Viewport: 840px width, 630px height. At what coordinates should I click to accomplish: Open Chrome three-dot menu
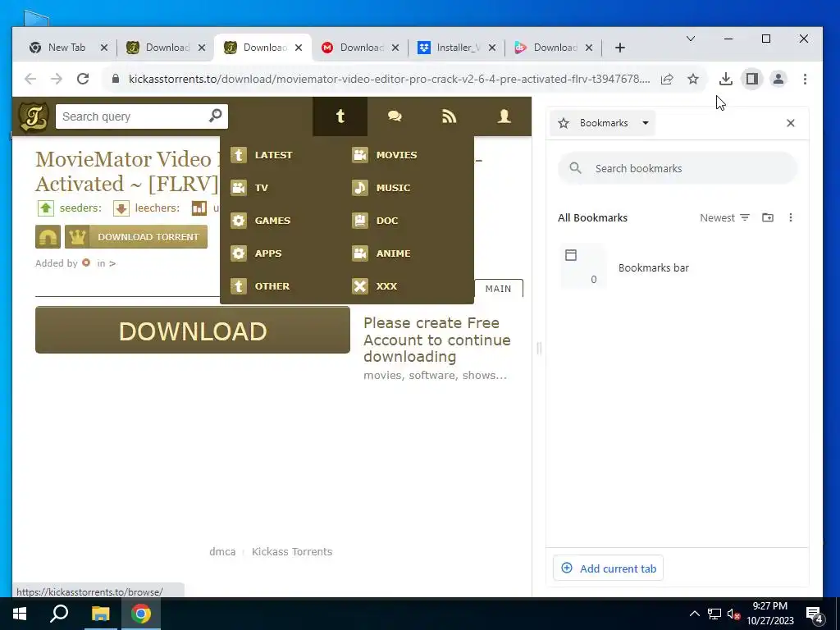pos(805,80)
